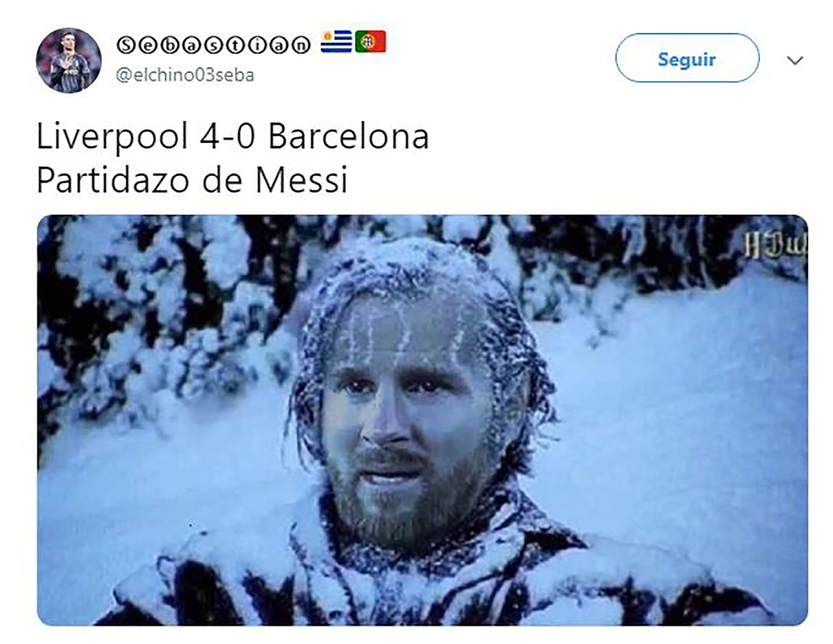Open the Sebastian circled-letter display name
The image size is (833, 644).
(x=214, y=45)
